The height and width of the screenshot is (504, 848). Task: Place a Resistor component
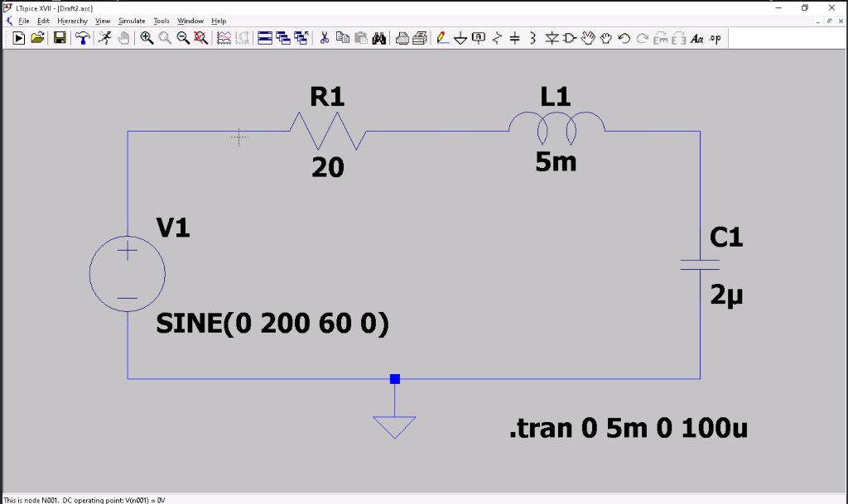click(499, 37)
